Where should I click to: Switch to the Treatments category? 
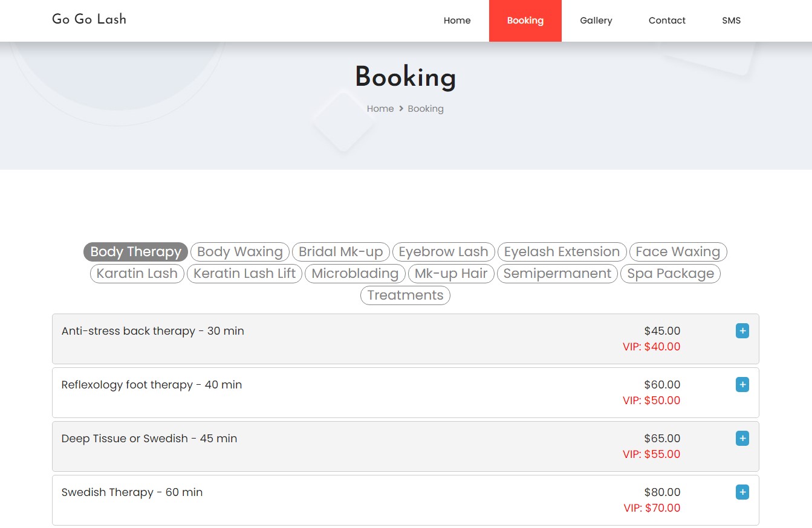click(405, 295)
